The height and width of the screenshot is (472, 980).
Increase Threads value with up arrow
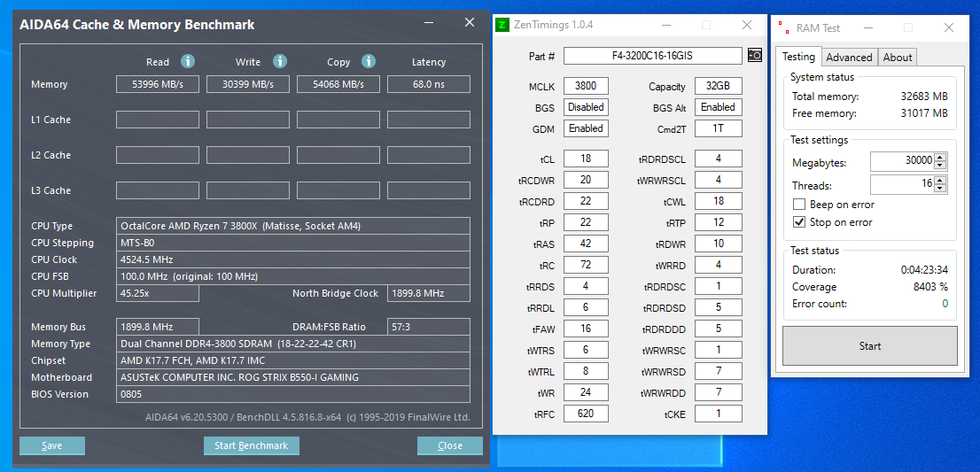940,180
